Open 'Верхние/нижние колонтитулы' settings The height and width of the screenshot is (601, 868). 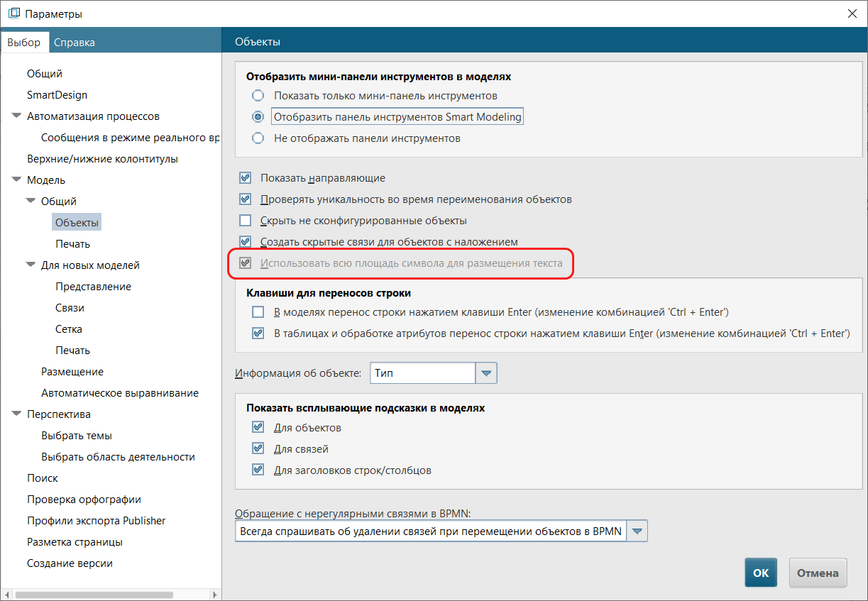click(102, 159)
